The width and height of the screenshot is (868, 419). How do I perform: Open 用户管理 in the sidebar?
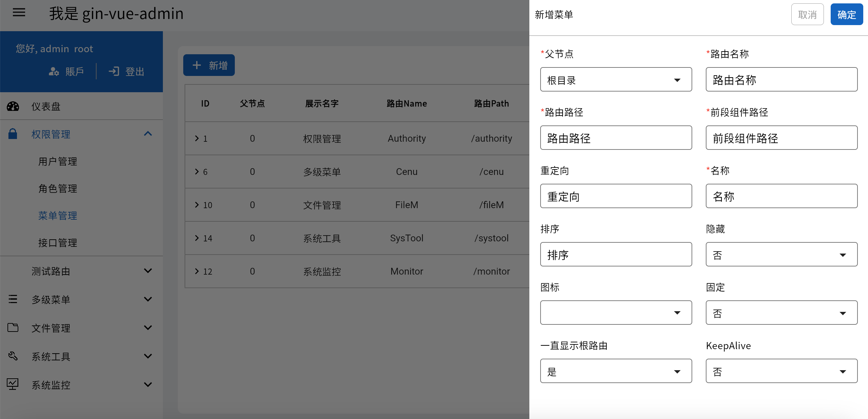pos(58,161)
